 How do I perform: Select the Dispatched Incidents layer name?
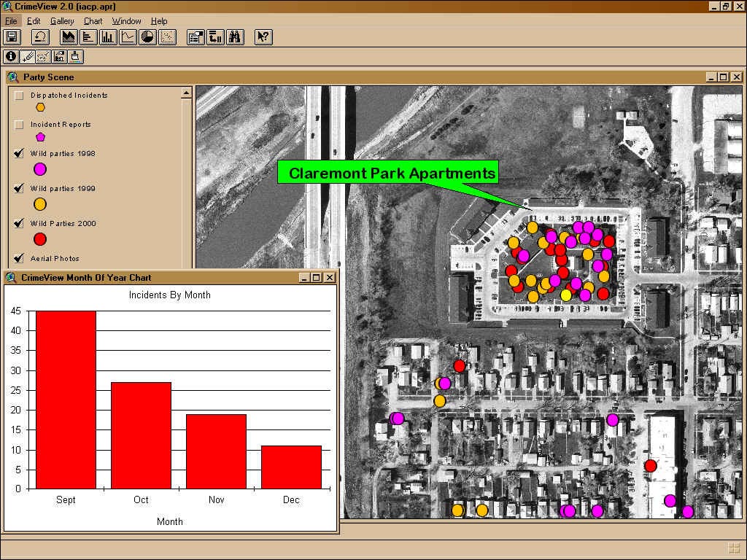69,96
